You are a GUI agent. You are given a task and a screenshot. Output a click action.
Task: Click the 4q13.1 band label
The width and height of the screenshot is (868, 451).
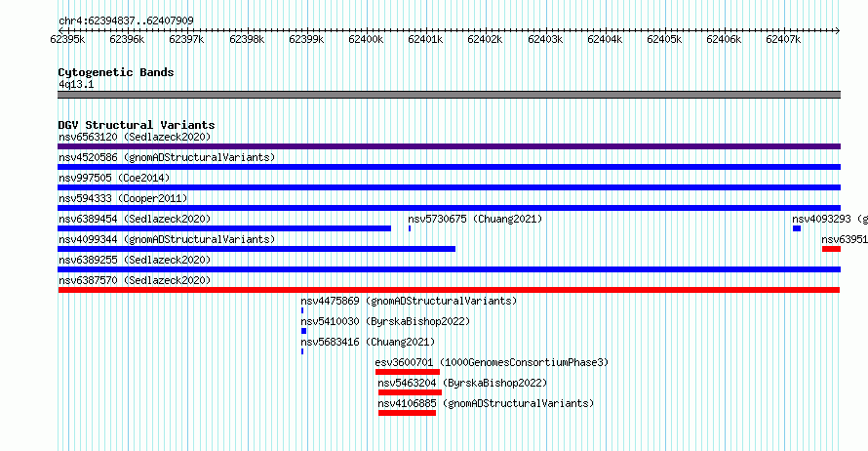(x=76, y=84)
